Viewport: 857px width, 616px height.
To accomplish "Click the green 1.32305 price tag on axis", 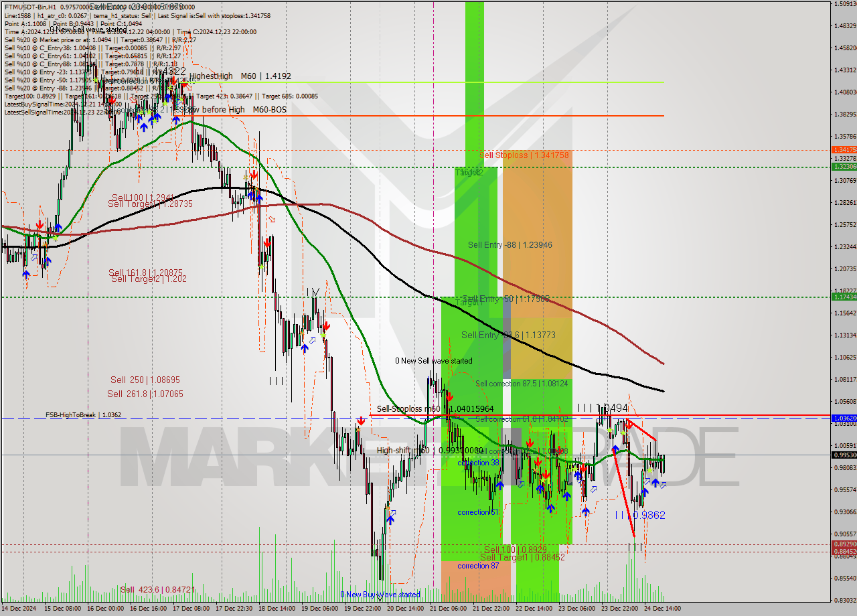I will (x=844, y=166).
